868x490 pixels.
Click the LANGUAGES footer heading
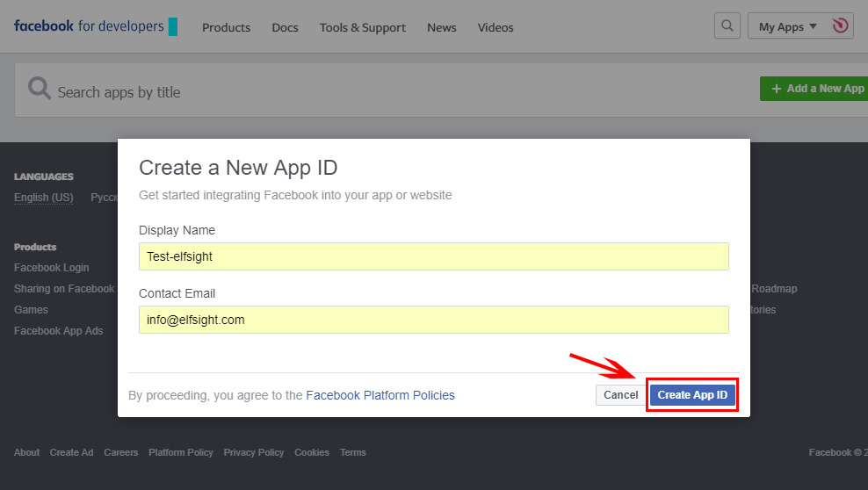coord(44,177)
